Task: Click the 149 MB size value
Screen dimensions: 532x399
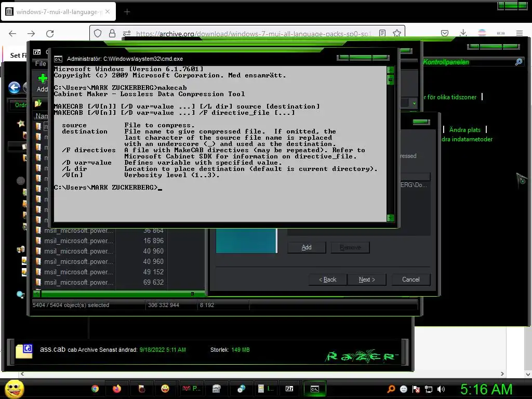Action: click(240, 350)
